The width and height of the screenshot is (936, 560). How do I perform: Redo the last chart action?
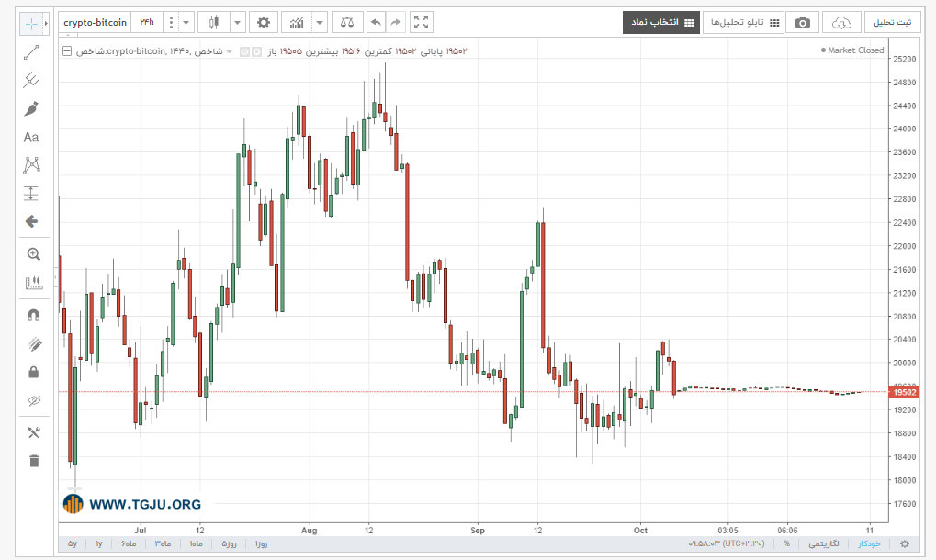point(396,23)
